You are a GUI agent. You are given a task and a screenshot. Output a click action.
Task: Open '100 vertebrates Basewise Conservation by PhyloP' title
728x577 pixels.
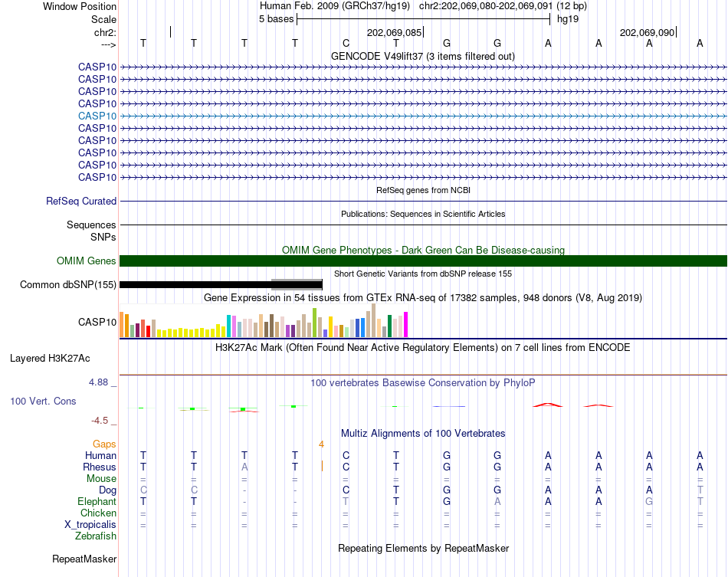(423, 383)
